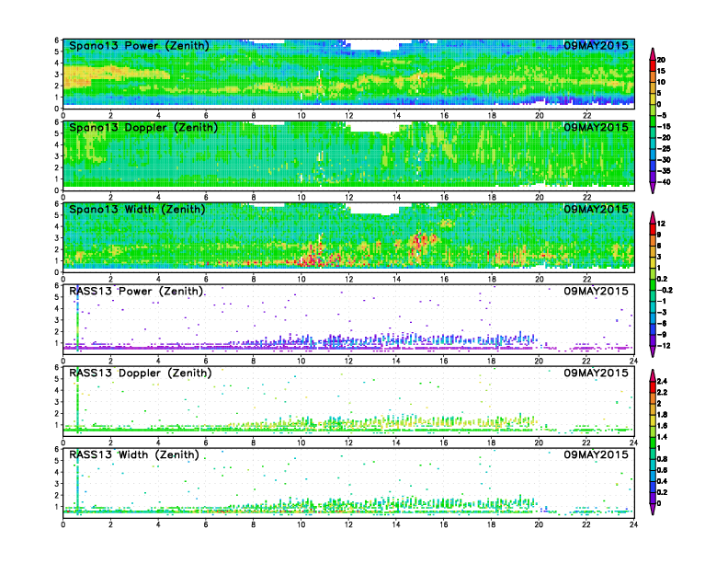Click the 2 hour tick under Spano13 Width plot

coord(110,279)
